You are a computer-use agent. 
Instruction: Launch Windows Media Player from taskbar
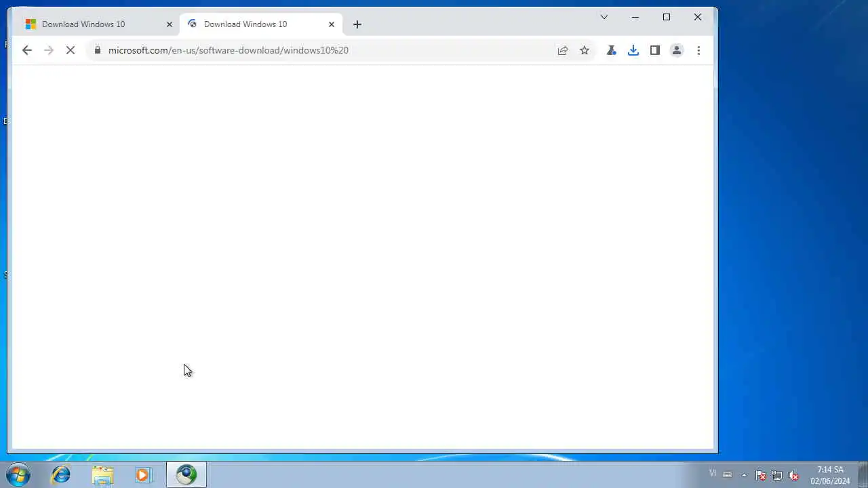pos(143,474)
